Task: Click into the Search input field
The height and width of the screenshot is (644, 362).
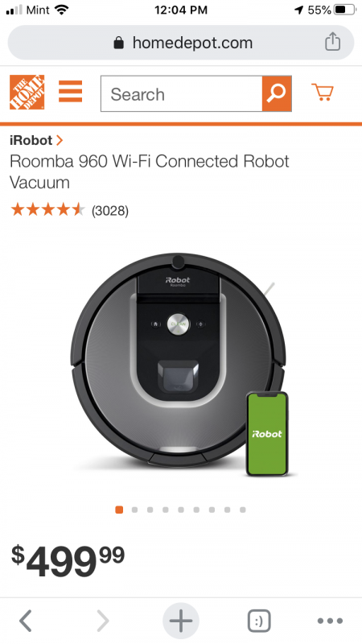Action: (x=182, y=93)
